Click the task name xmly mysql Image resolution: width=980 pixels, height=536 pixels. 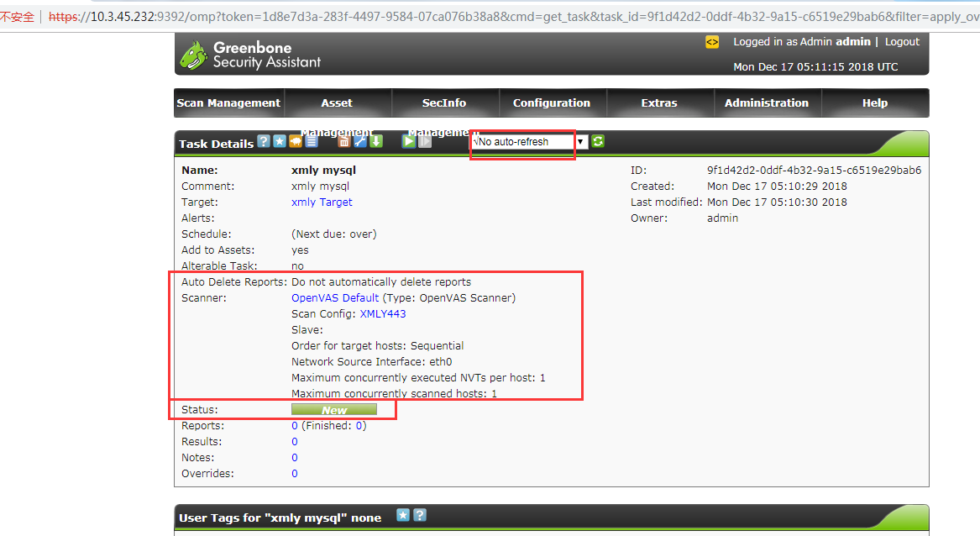point(324,170)
